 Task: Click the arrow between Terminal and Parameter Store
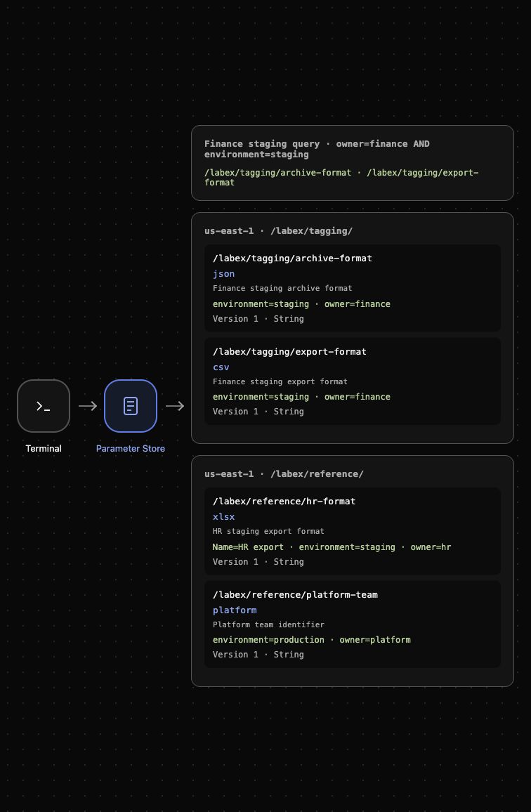(88, 406)
